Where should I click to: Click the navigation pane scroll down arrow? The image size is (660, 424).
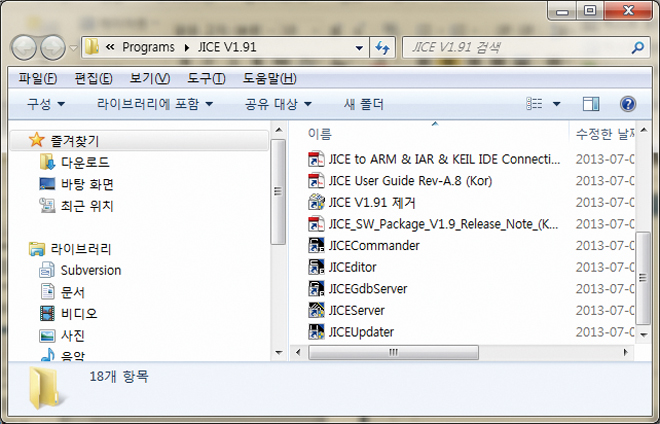pos(278,352)
